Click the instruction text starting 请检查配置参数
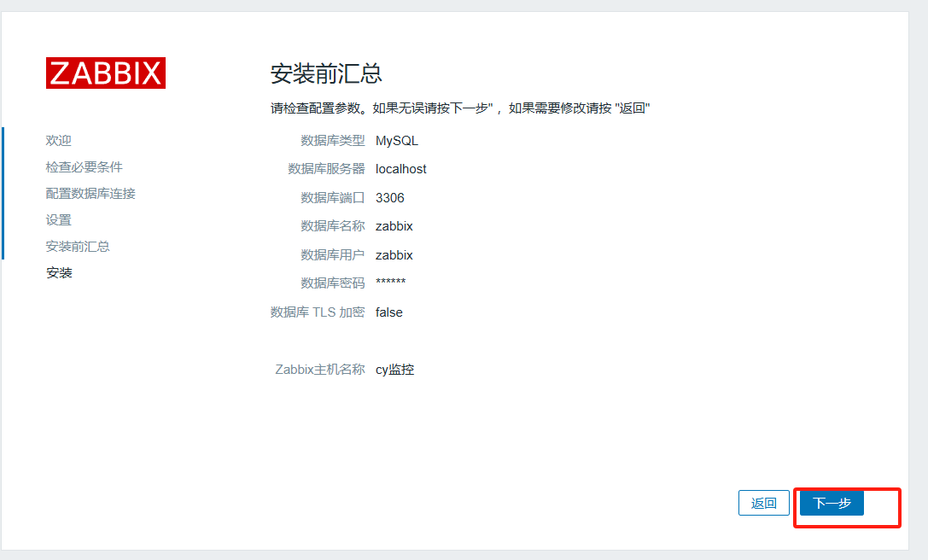928x560 pixels. pyautogui.click(x=460, y=108)
